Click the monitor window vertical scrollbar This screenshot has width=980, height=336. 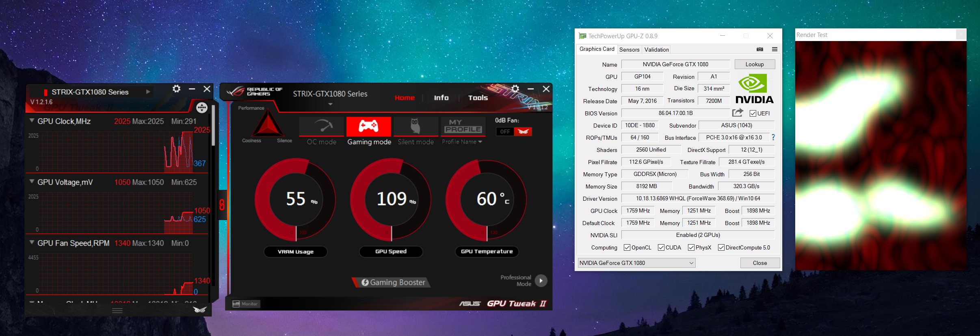coord(213,125)
